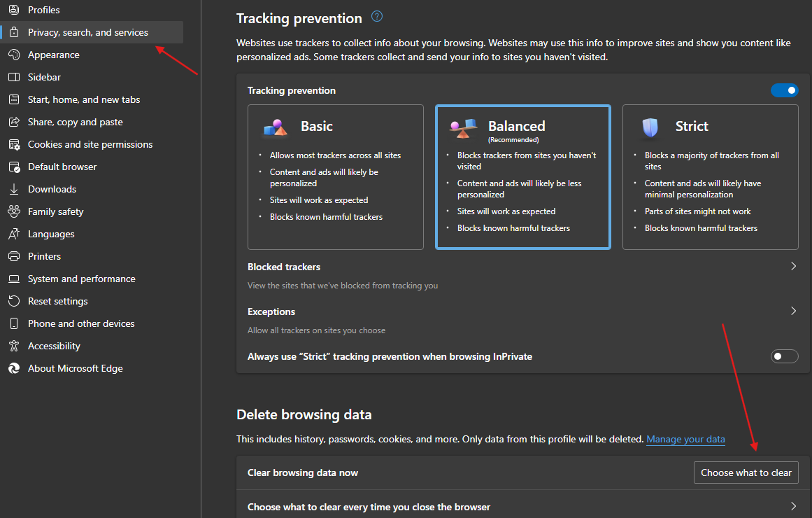The image size is (812, 518).
Task: Click the Family safety icon
Action: point(14,211)
